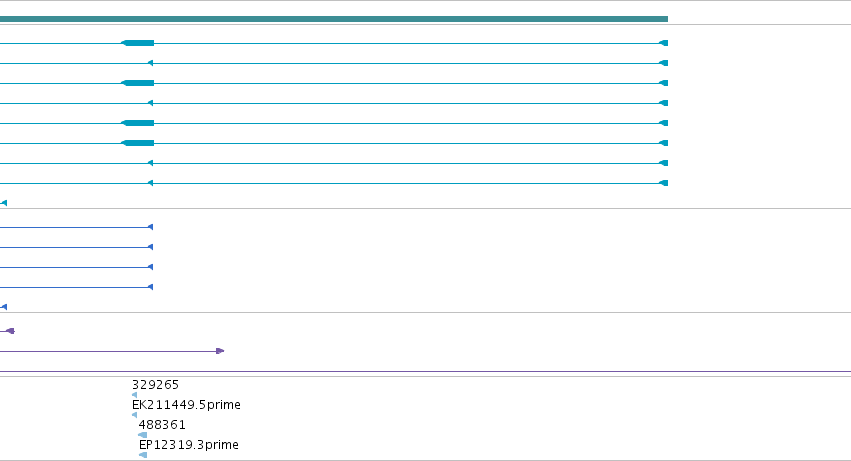Select arrowhead ending the bottommost long dark-blue transcript
This screenshot has width=851, height=461.
(150, 287)
